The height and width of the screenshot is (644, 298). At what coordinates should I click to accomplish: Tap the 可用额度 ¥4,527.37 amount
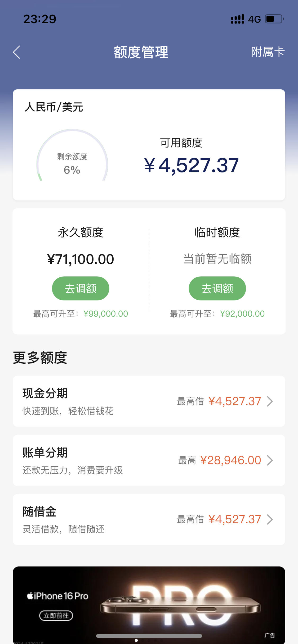click(x=191, y=165)
